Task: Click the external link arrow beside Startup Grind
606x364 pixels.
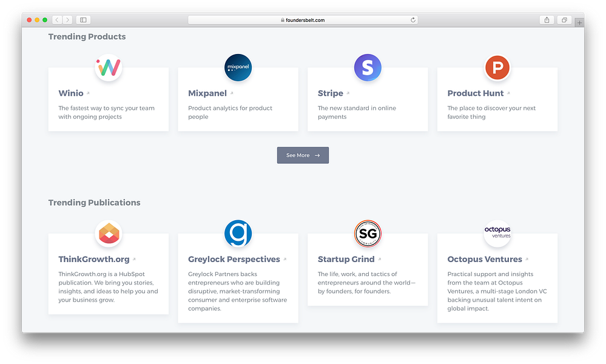Action: 380,259
